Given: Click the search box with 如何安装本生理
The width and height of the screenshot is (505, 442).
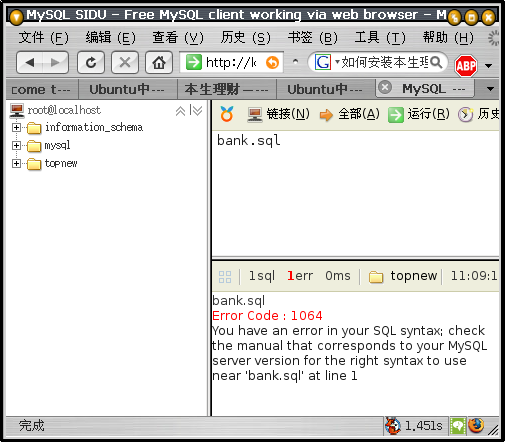Looking at the screenshot, I should point(385,62).
